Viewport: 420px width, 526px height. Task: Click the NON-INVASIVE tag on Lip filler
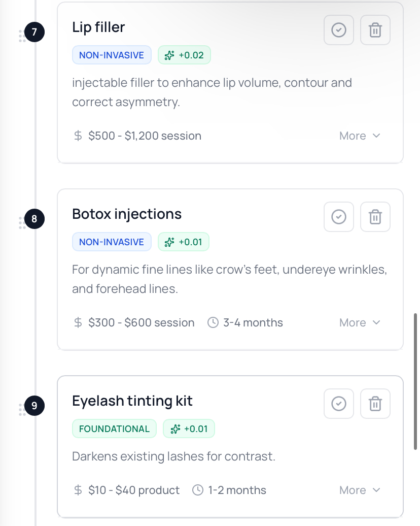point(112,55)
